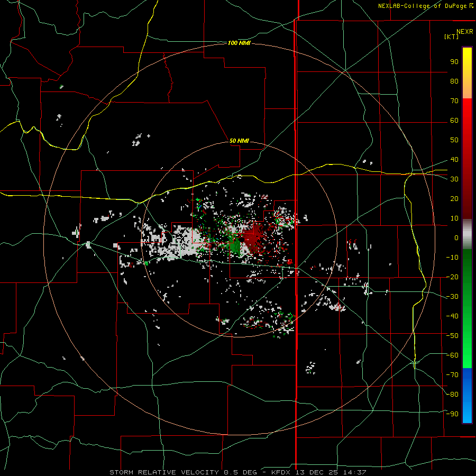Click the yellow top segment of the color bar
This screenshot has width=476, height=476.
[x=467, y=73]
